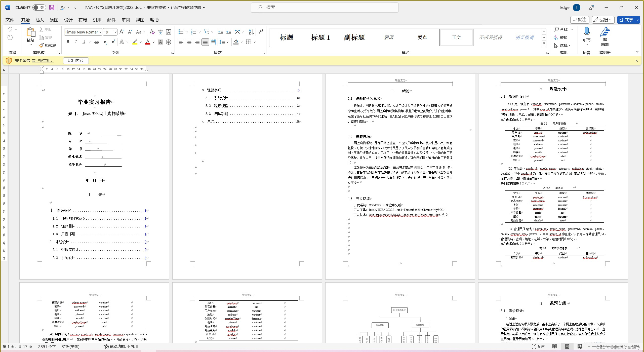Toggle Underline formatting
The width and height of the screenshot is (644, 352).
tap(84, 42)
